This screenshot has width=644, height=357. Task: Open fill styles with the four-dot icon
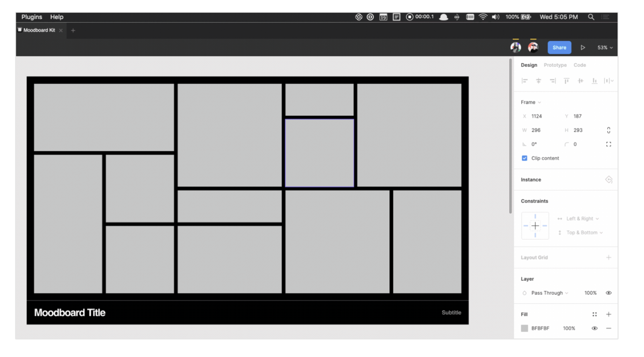595,314
